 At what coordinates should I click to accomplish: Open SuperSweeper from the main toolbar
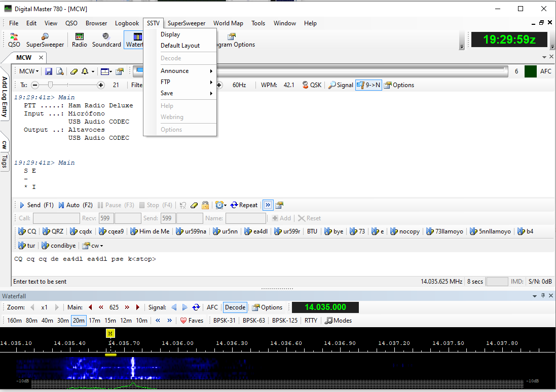coord(45,40)
